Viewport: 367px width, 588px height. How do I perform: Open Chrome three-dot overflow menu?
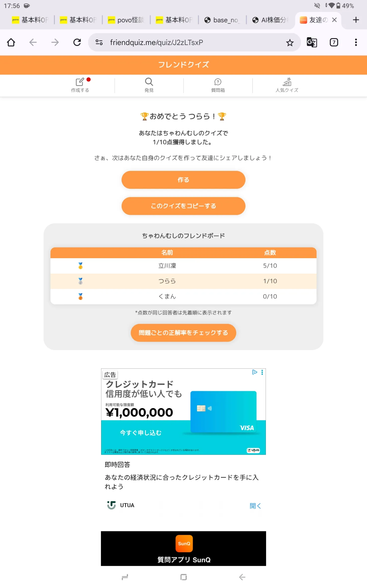[x=356, y=43]
